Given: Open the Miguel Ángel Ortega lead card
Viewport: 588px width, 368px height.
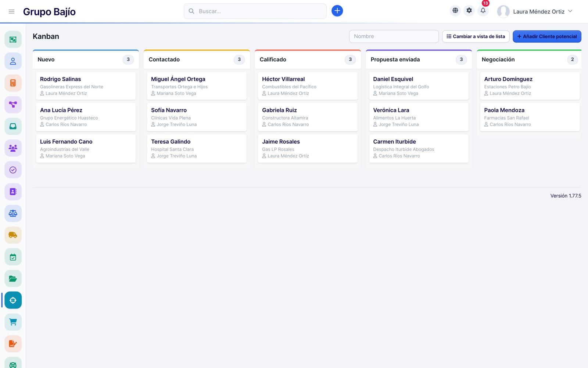Looking at the screenshot, I should click(197, 86).
